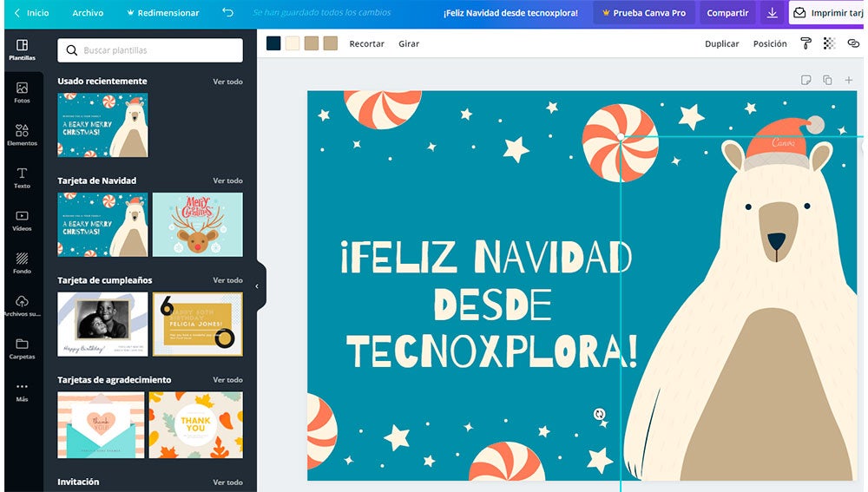Click the undo arrow icon
868x492 pixels.
click(227, 12)
